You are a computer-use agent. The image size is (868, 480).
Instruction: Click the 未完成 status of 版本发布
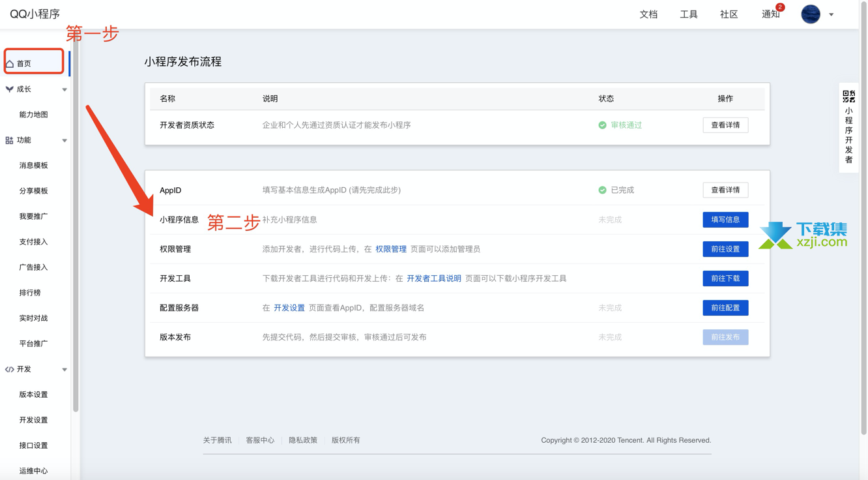tap(610, 337)
